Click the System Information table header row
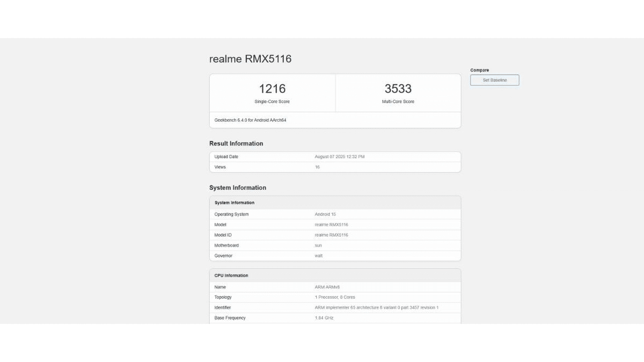 click(335, 203)
